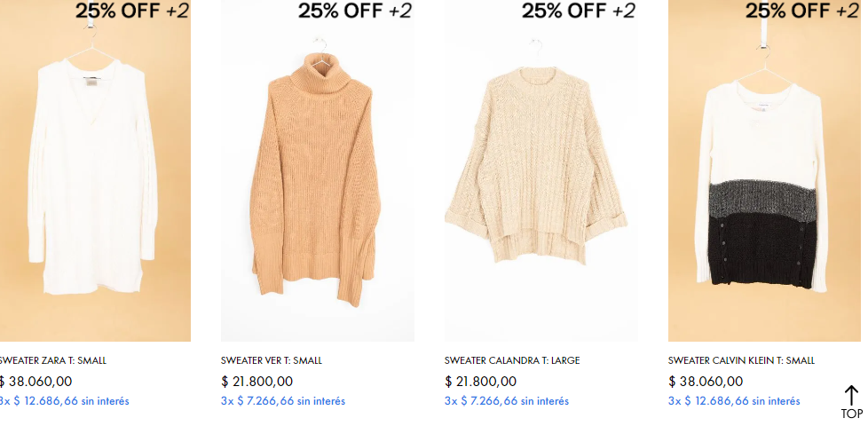Screen dimensions: 868x426
Task: Open the Calvin Klein striped sweater photo
Action: tap(764, 170)
